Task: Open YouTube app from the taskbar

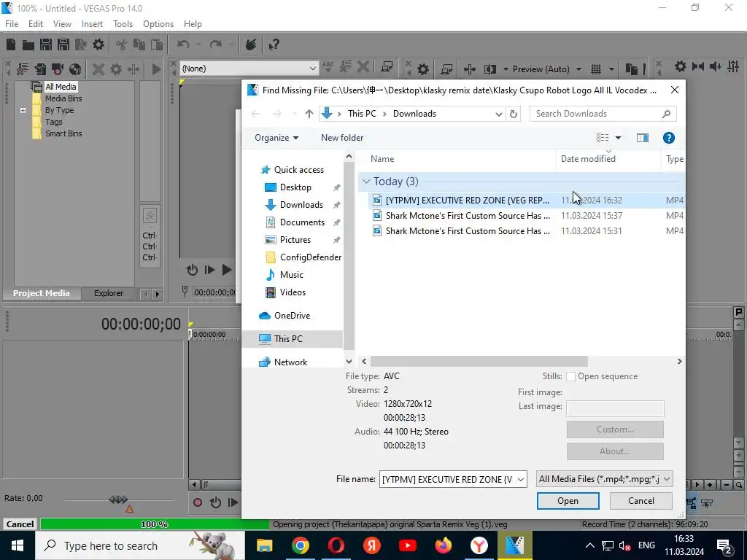Action: 407,545
